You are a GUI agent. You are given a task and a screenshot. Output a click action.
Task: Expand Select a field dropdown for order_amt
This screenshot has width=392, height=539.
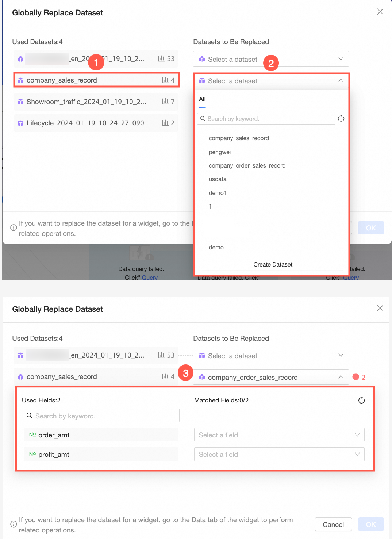pos(279,435)
